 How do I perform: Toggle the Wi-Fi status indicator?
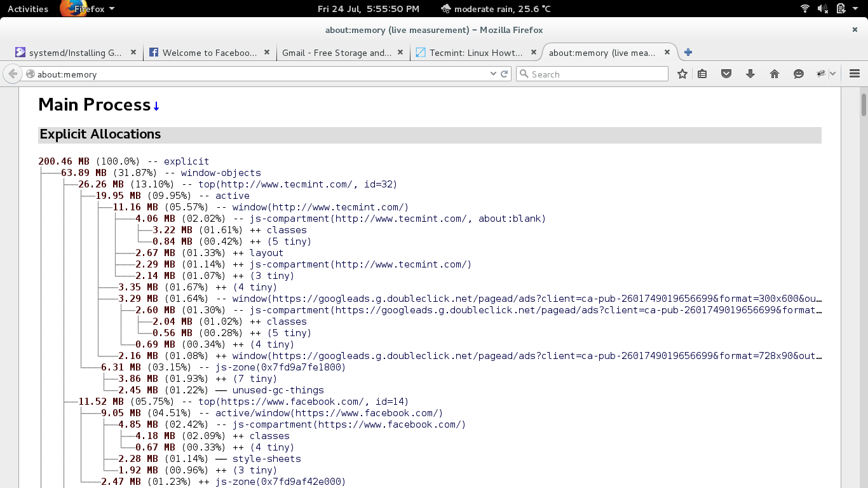pos(805,8)
